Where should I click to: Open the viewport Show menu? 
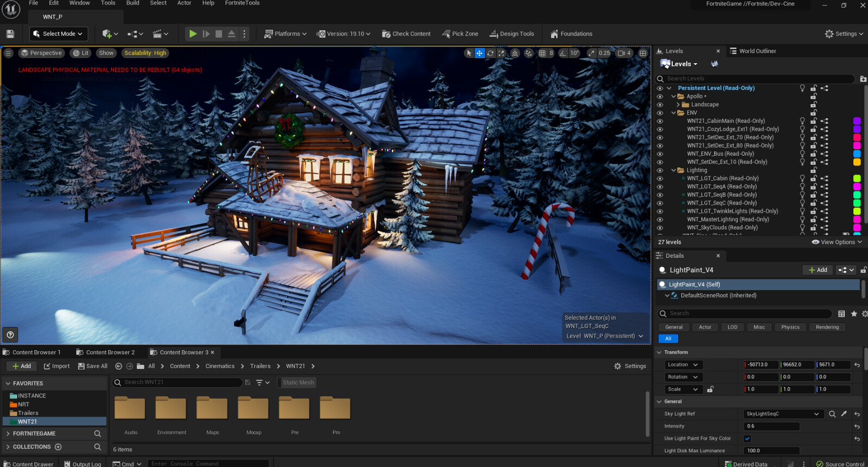(x=106, y=53)
